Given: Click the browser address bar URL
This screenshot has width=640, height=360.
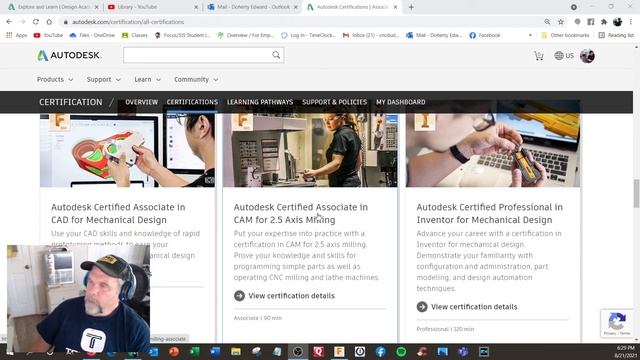Looking at the screenshot, I should tap(128, 22).
